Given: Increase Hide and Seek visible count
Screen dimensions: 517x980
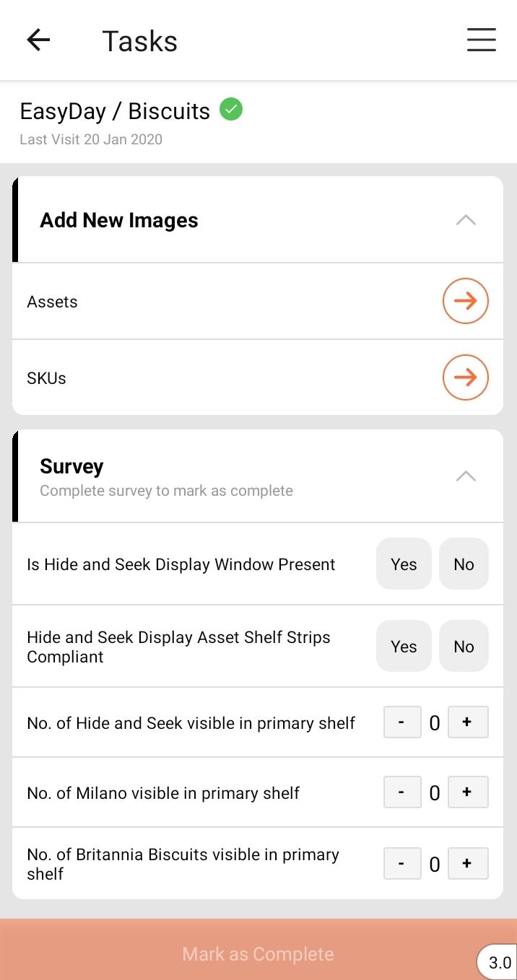Looking at the screenshot, I should point(467,722).
